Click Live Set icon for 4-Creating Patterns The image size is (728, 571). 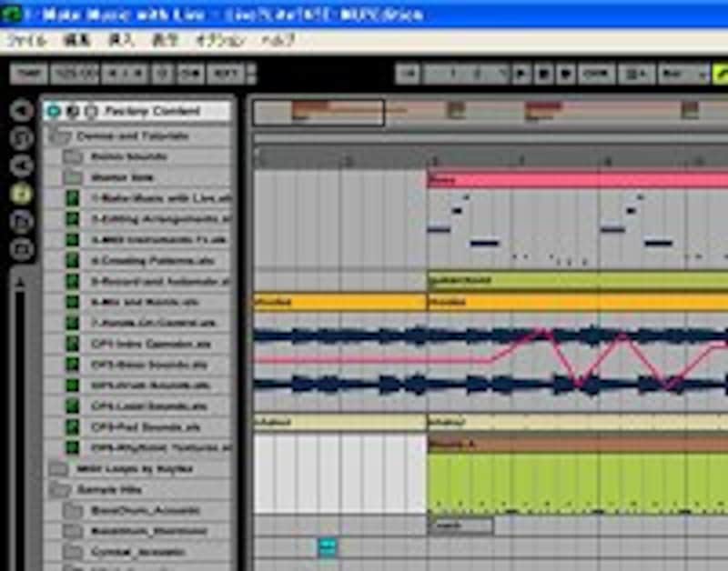pos(72,261)
